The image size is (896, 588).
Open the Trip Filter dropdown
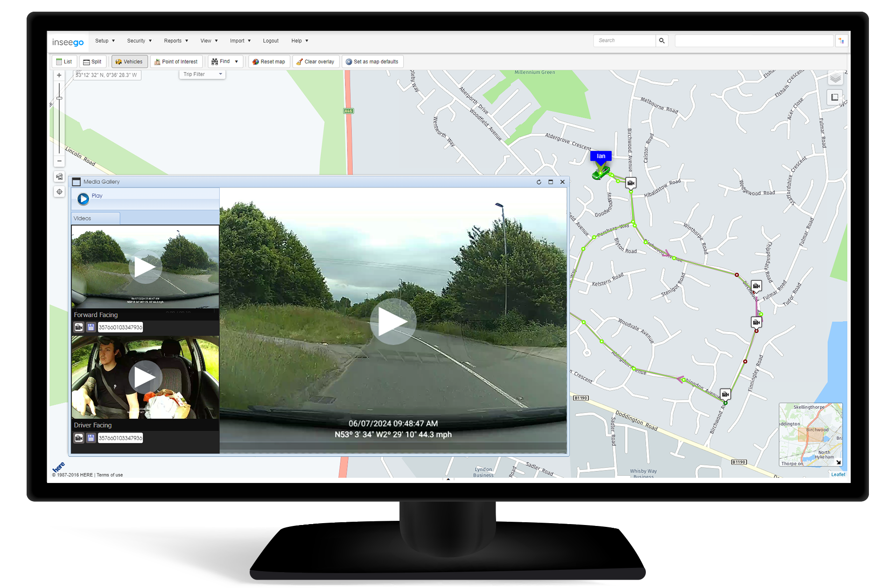(x=202, y=74)
